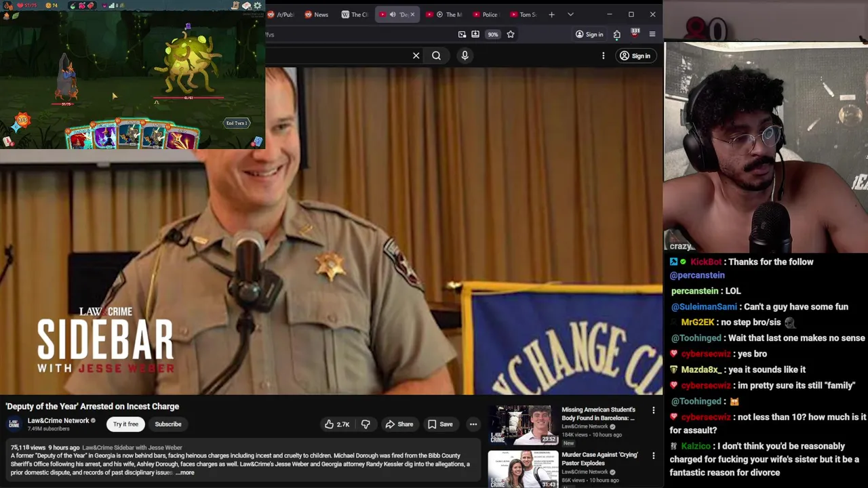Viewport: 868px width, 488px height.
Task: Open the browser hamburger application menu
Action: [652, 35]
